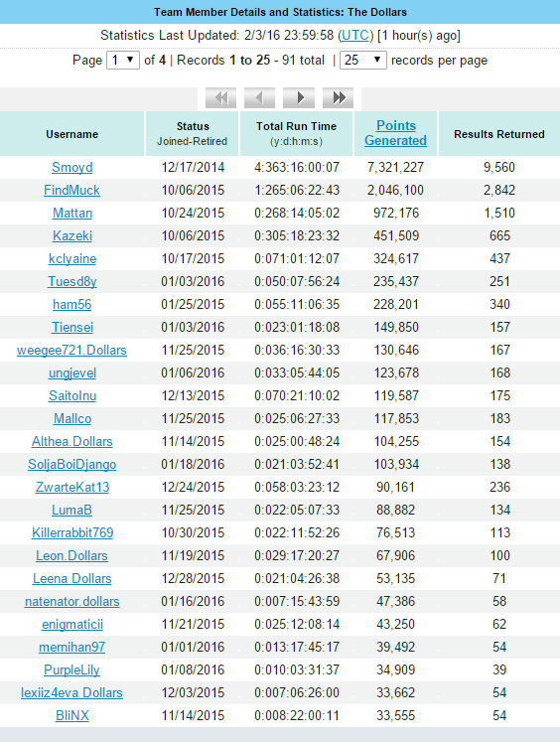Advance to the next page arrow
Image resolution: width=560 pixels, height=742 pixels.
(x=299, y=97)
